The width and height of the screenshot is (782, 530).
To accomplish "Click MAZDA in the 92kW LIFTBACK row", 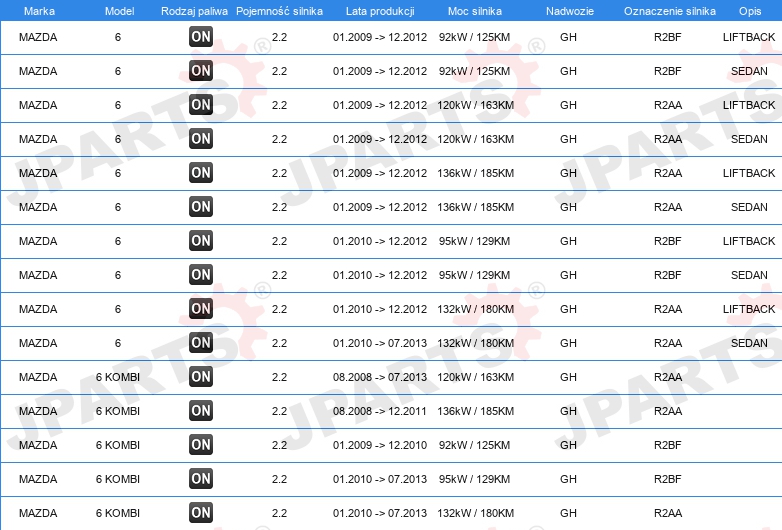I will pyautogui.click(x=38, y=37).
